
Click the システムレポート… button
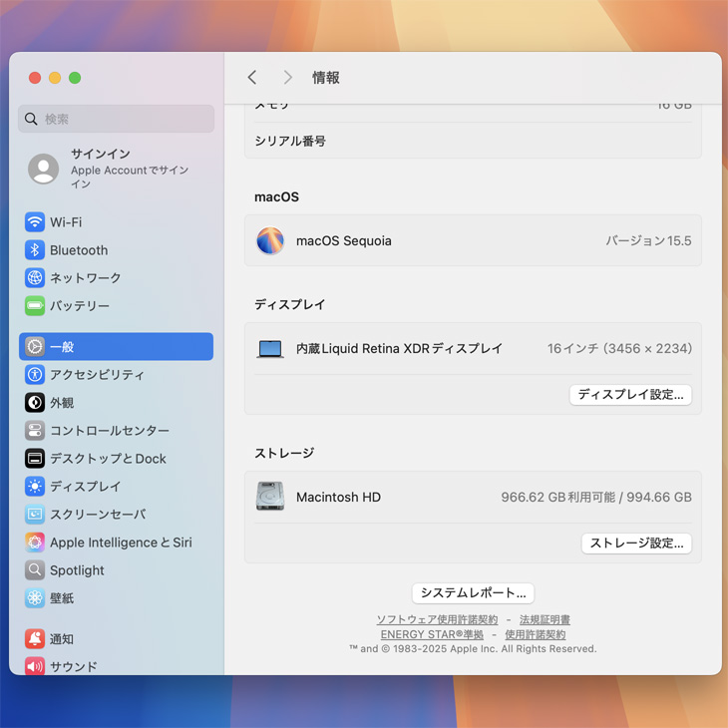(x=473, y=593)
